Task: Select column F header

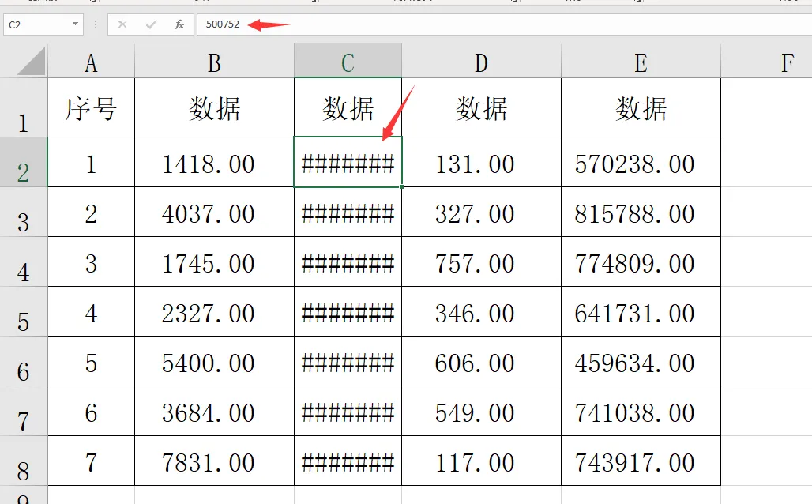Action: click(x=767, y=62)
